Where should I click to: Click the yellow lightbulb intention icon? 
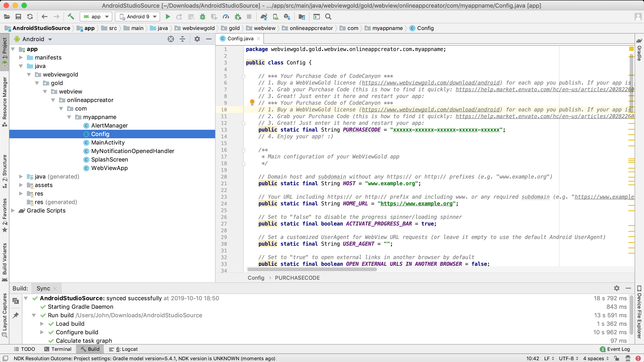pos(252,102)
